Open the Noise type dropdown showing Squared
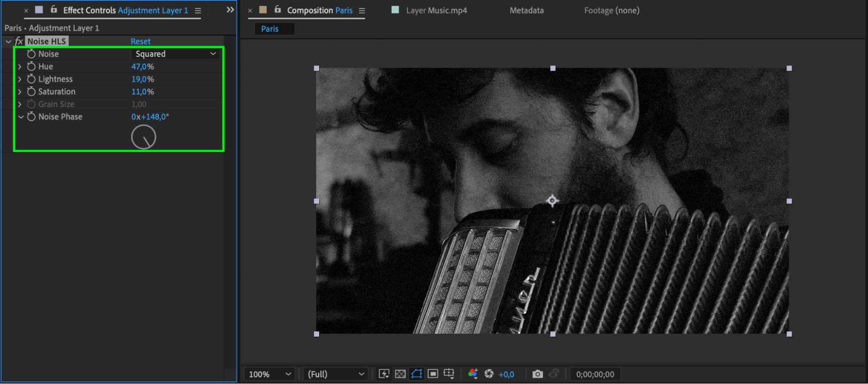Screen dimensions: 868x384 pyautogui.click(x=175, y=54)
